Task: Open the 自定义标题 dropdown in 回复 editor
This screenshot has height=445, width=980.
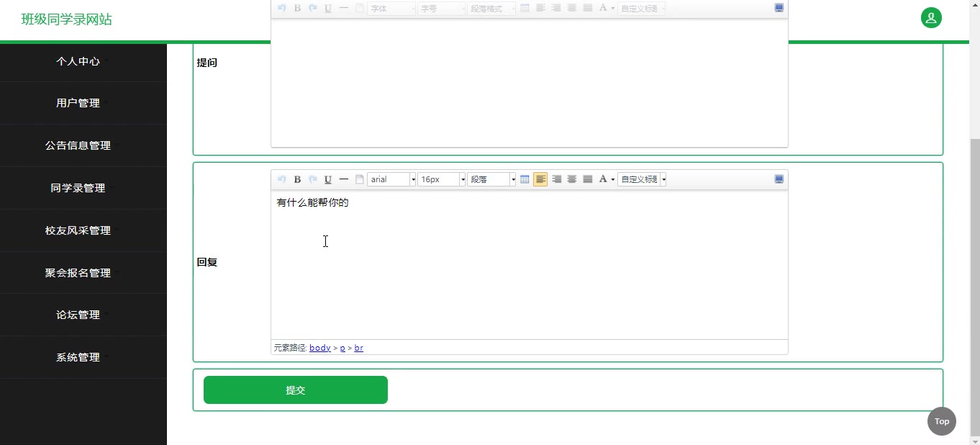Action: [642, 179]
